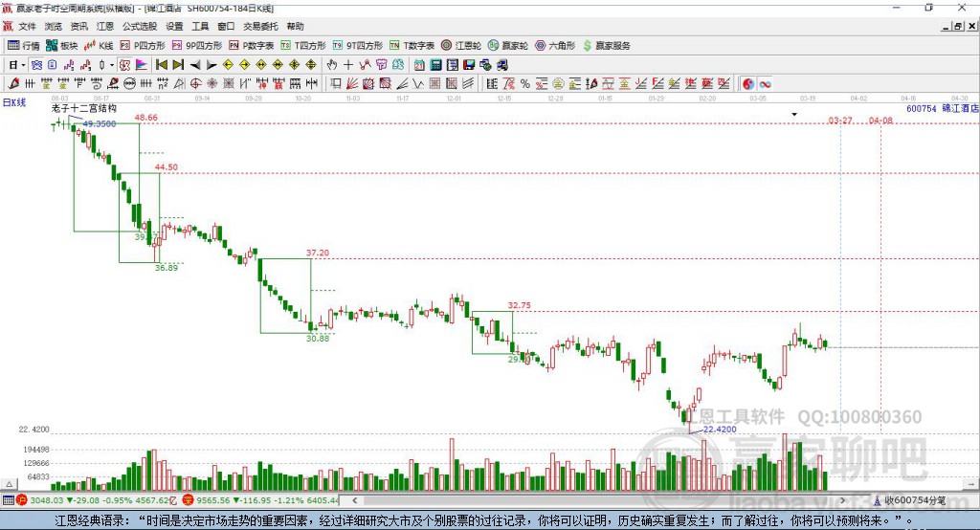980x530 pixels.
Task: Click the 日K线 label
Action: point(14,102)
